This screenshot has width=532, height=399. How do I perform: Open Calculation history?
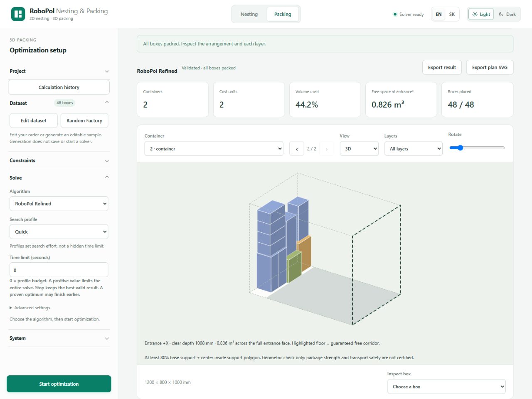[x=59, y=87]
